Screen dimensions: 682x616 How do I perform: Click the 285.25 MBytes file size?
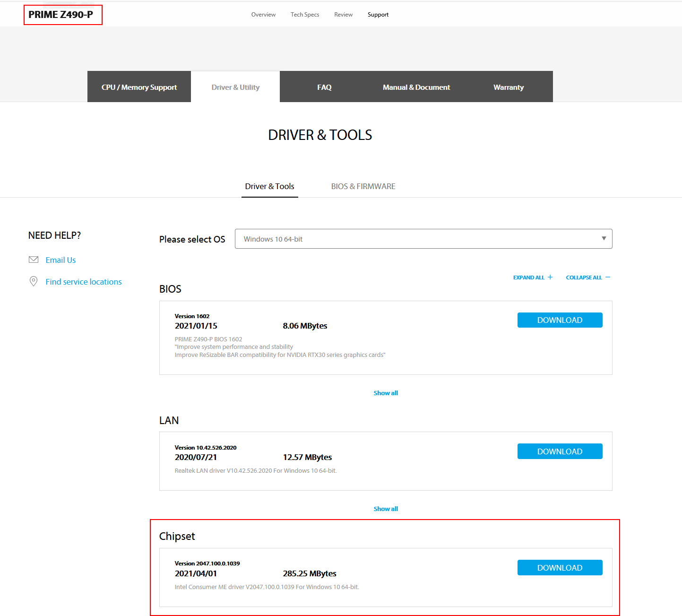pos(310,573)
